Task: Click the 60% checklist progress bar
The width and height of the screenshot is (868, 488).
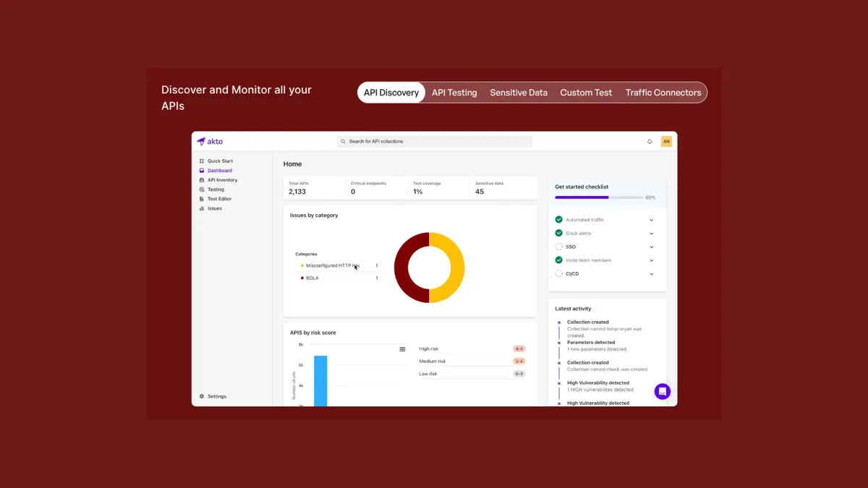Action: [599, 197]
